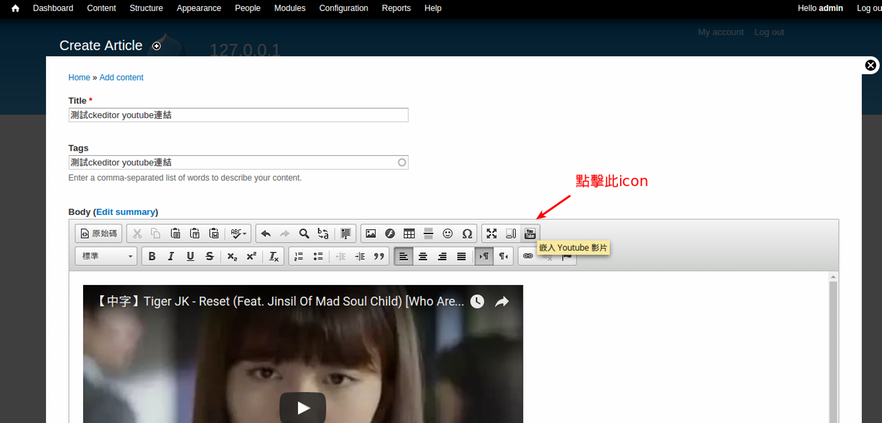Click the home icon in admin bar
Screen dimensions: 882x423
[15, 8]
